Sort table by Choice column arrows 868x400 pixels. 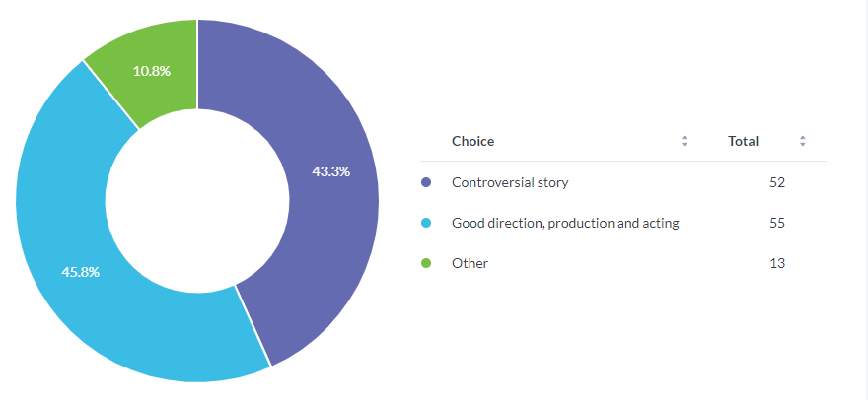click(685, 141)
